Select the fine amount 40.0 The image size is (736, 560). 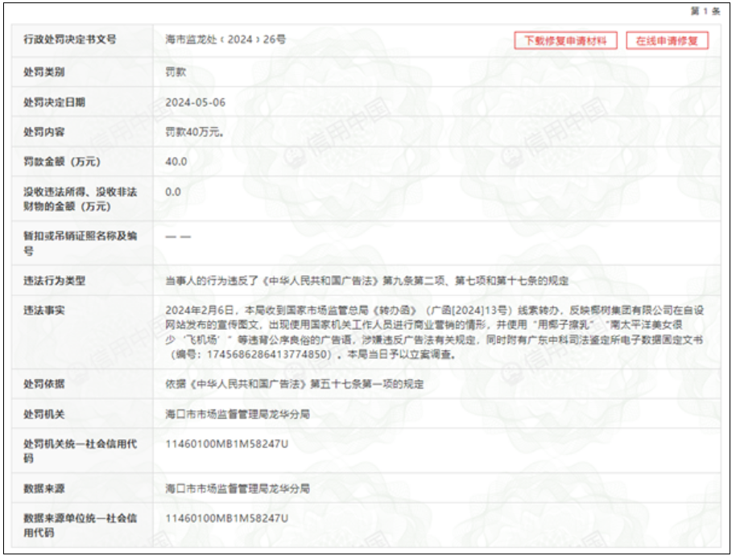pyautogui.click(x=176, y=162)
